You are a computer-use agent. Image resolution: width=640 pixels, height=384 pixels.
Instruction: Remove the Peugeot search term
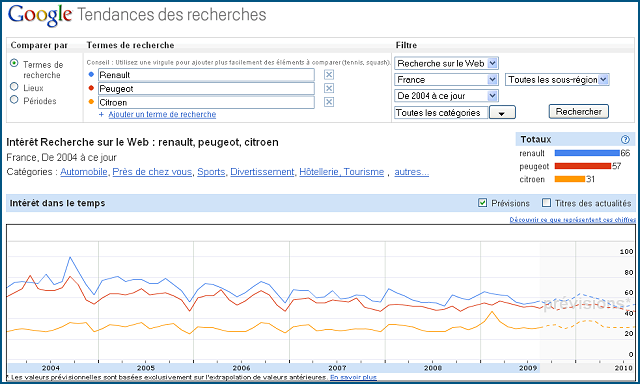tap(329, 89)
